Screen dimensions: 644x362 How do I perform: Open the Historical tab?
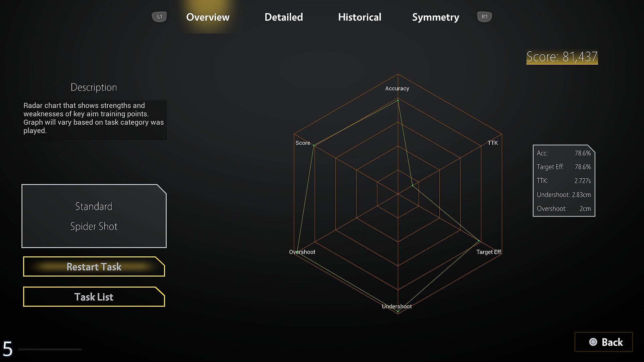coord(360,17)
